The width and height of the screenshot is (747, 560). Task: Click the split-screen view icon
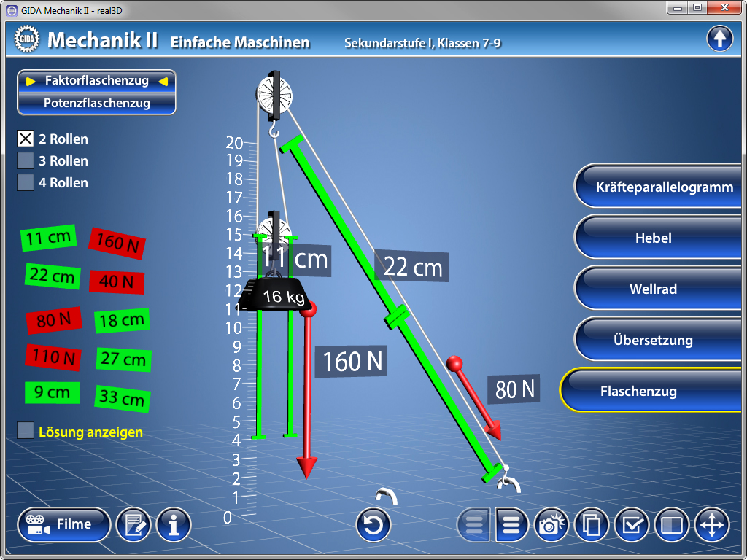[671, 525]
